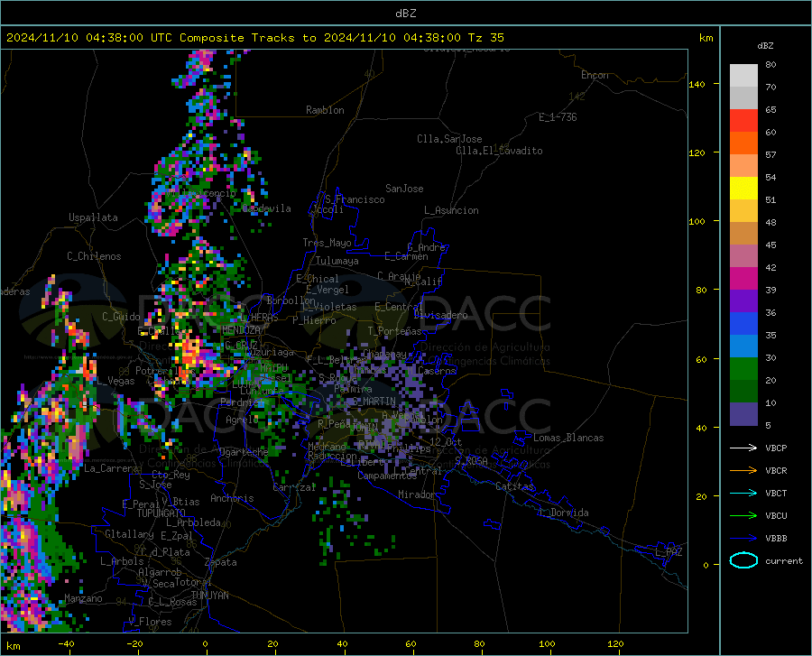
Task: Click the Anchoris map label
Action: coord(232,498)
